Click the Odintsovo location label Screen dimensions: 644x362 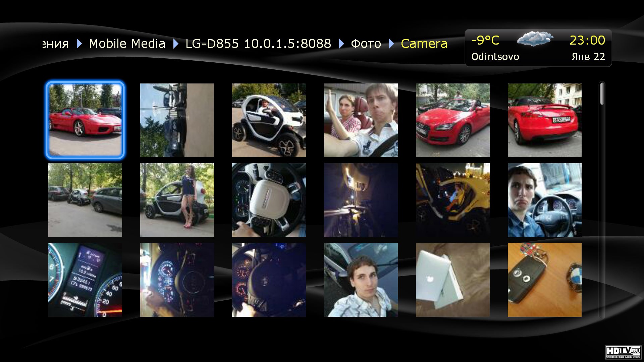(495, 57)
